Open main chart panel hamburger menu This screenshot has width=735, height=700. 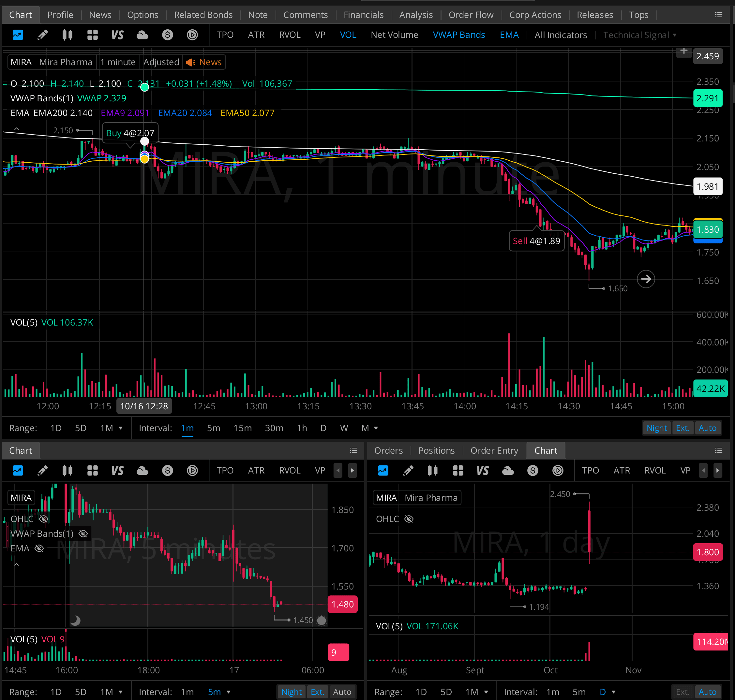coord(718,15)
